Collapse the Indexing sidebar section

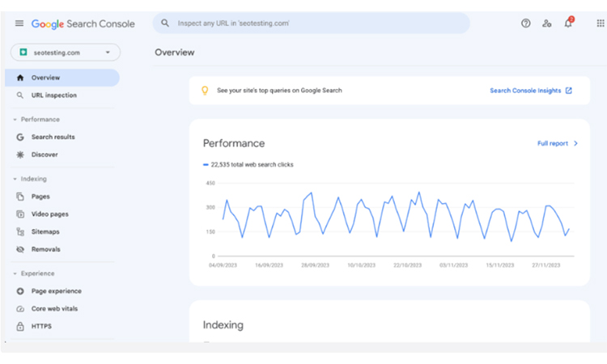(x=15, y=179)
